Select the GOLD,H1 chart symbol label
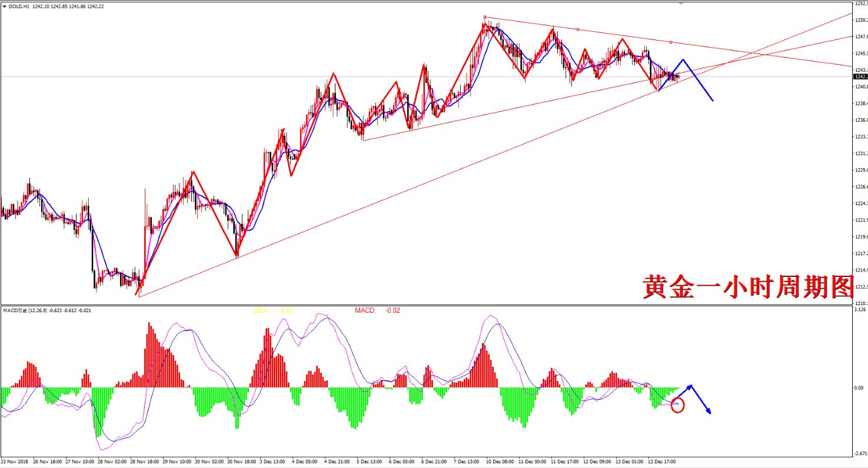The image size is (868, 468). point(19,6)
